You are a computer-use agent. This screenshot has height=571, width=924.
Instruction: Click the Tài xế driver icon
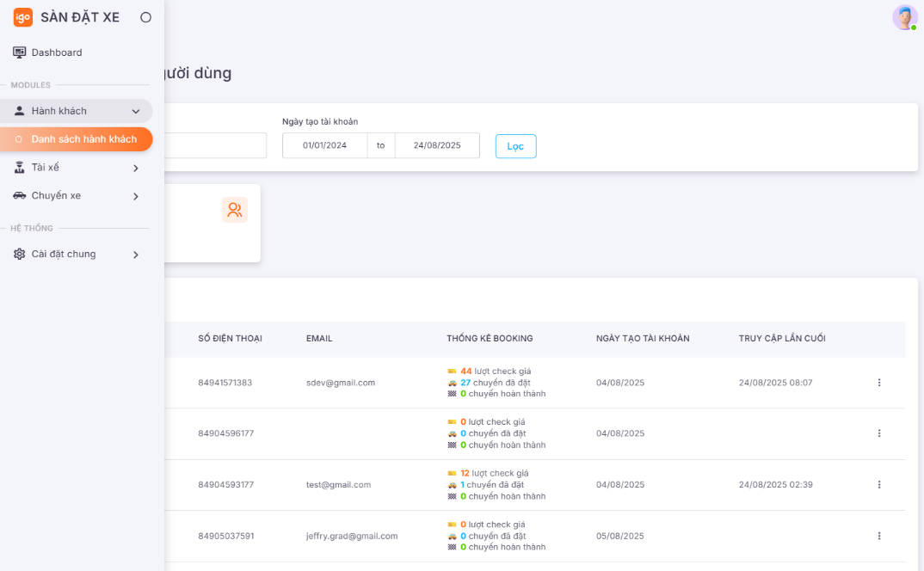[x=19, y=168]
